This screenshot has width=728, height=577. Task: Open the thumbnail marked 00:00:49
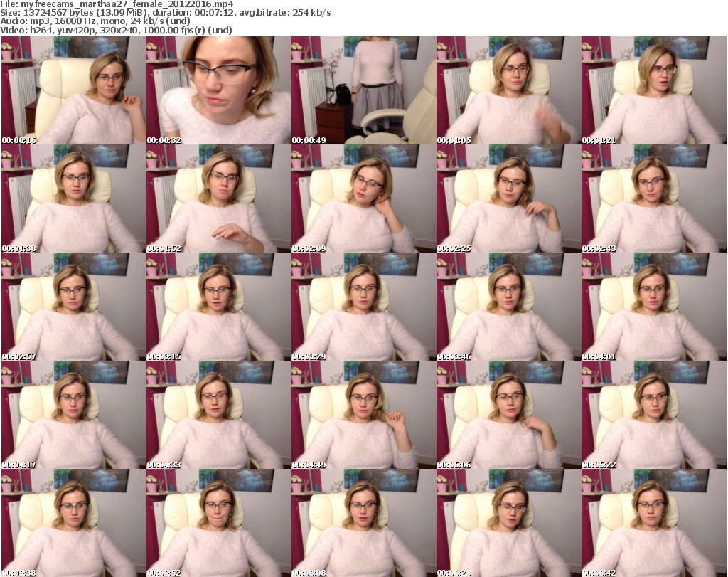pos(363,90)
